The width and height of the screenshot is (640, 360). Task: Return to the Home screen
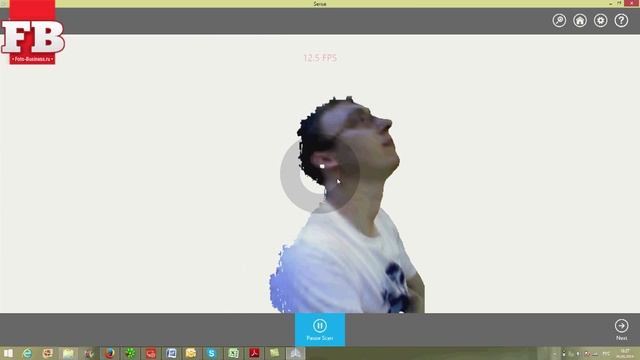(x=580, y=20)
